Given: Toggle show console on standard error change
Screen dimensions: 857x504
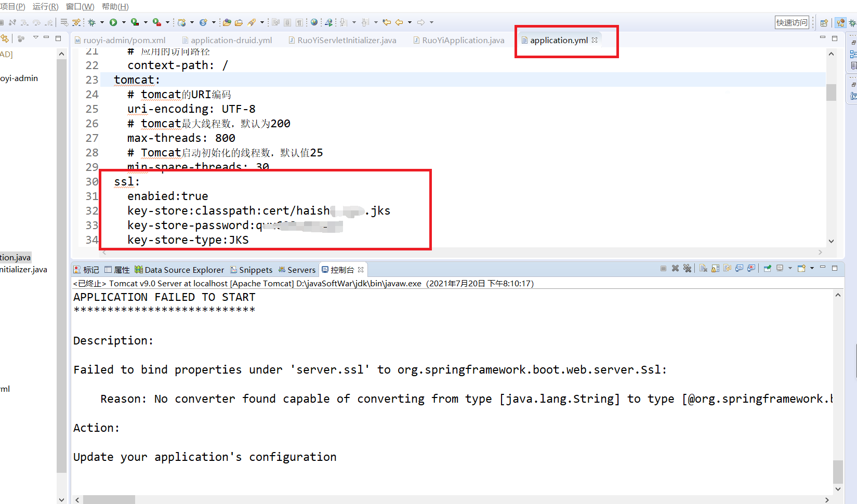Looking at the screenshot, I should coord(751,268).
